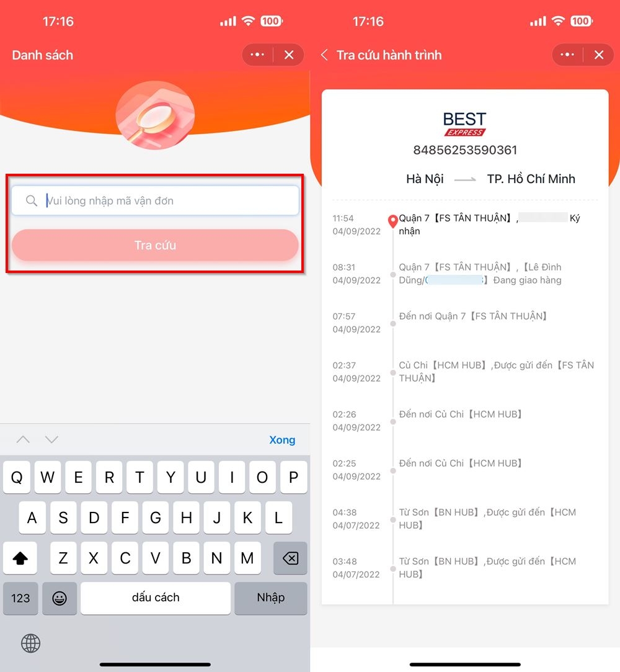Image resolution: width=620 pixels, height=672 pixels.
Task: Tap Xong to dismiss the keyboard
Action: coord(282,439)
